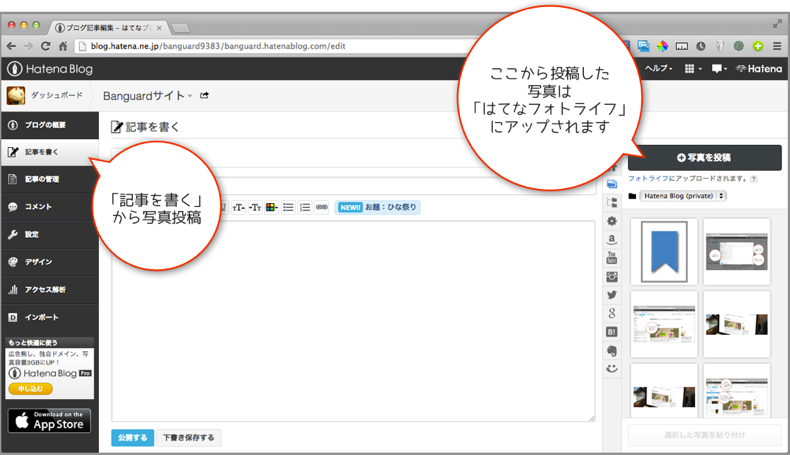Viewport: 790px width, 455px height.
Task: Click the 選択した写真を貼り付け paste button
Action: [704, 435]
